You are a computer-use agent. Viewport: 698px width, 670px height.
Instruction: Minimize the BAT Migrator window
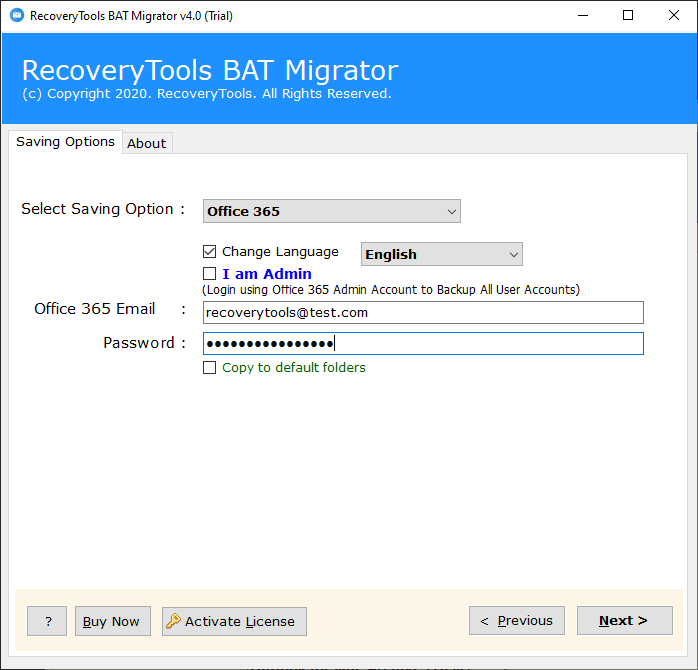(583, 16)
